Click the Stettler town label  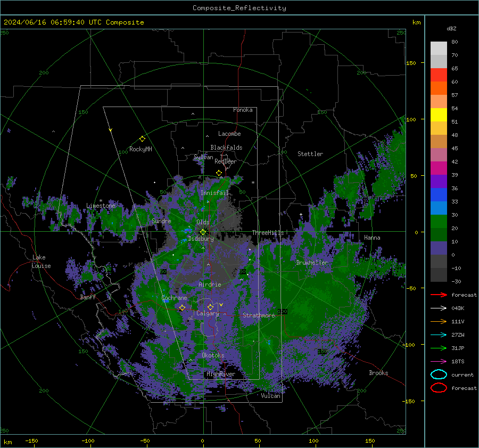tap(310, 154)
